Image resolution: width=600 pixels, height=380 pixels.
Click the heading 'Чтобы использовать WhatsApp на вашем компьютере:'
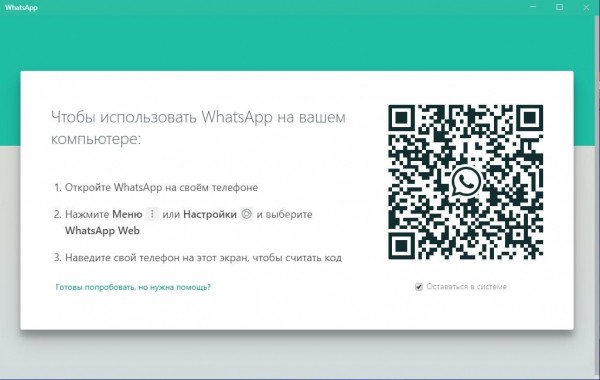pos(198,127)
